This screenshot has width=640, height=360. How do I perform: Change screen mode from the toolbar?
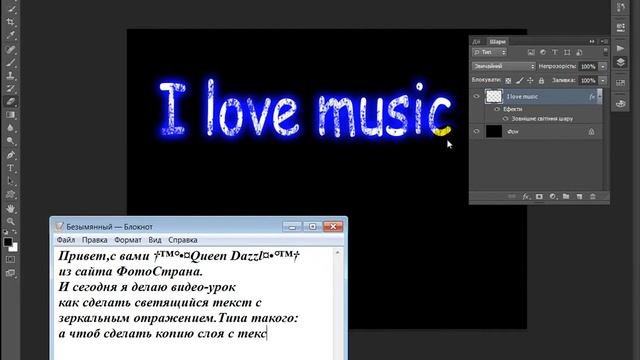pos(11,273)
